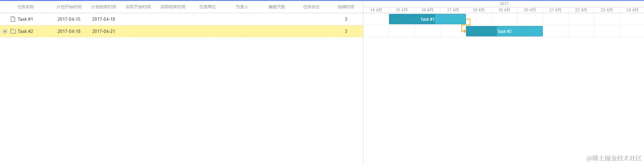The width and height of the screenshot is (644, 164).
Task: Click duration value 3 in Task #1 row
Action: tap(346, 19)
